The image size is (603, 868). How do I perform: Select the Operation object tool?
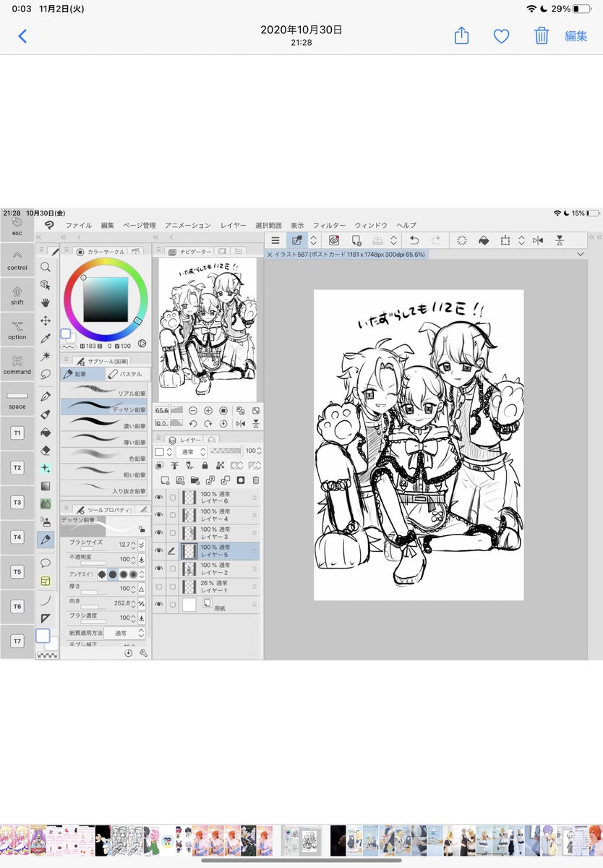click(x=46, y=285)
